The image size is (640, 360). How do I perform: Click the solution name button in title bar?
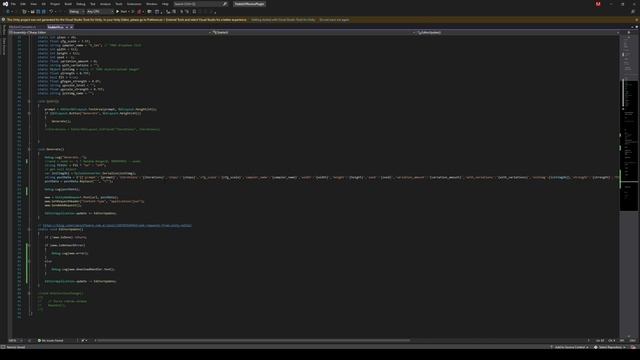[x=249, y=4]
